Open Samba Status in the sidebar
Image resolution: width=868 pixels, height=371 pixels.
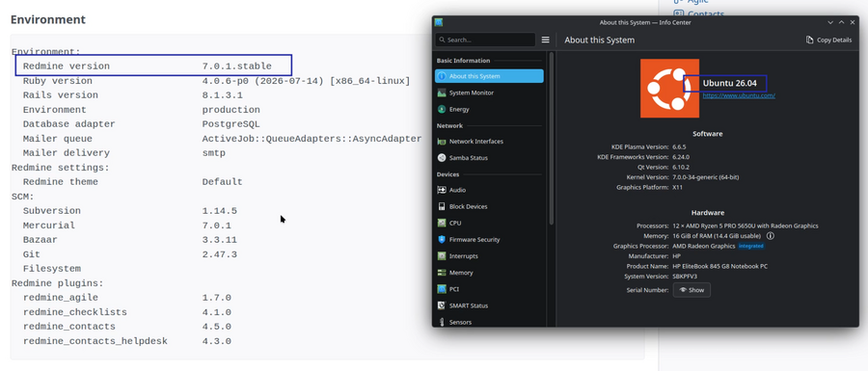pos(489,158)
